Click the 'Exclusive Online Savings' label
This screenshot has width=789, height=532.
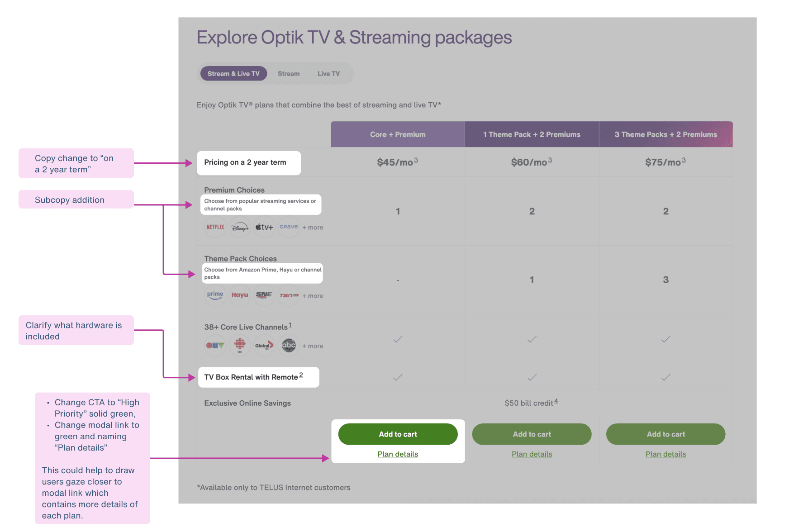[x=247, y=403]
